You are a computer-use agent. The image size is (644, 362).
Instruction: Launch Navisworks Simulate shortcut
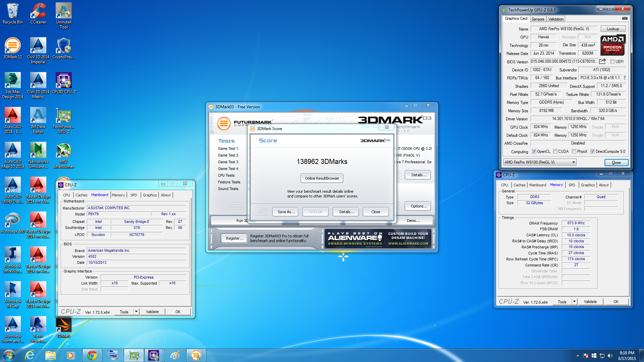tap(38, 155)
